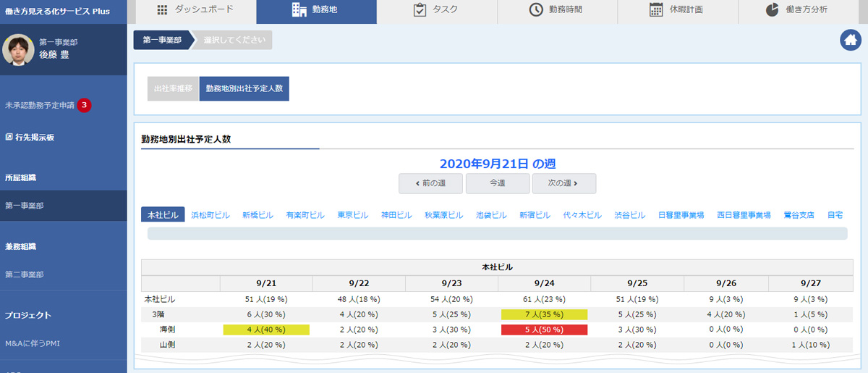The width and height of the screenshot is (868, 373).
Task: Open the ダッシュボード tab
Action: pos(195,10)
